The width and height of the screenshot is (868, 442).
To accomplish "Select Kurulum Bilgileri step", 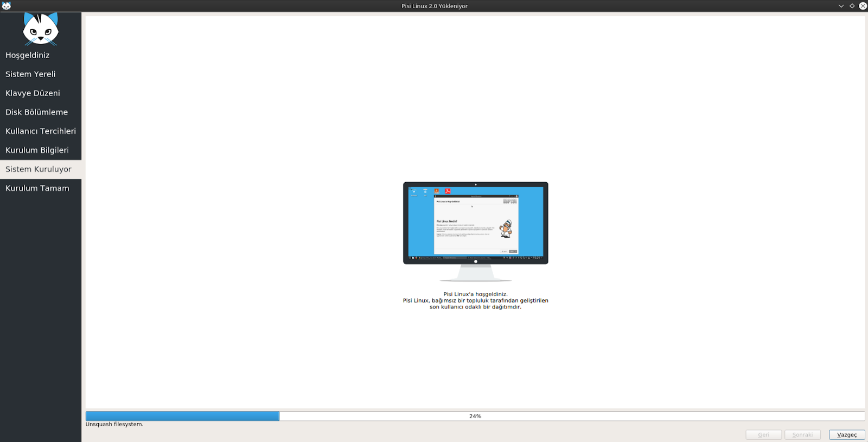I will [41, 150].
